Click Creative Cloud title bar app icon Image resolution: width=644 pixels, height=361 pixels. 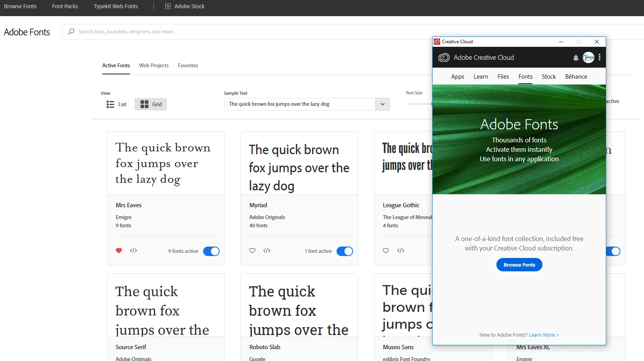[x=437, y=42]
